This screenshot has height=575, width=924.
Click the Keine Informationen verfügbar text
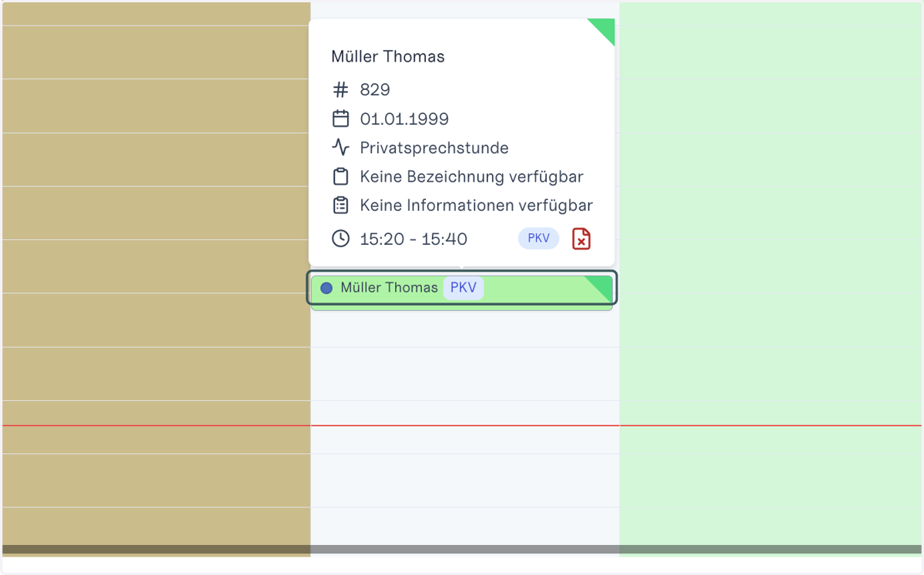click(477, 206)
